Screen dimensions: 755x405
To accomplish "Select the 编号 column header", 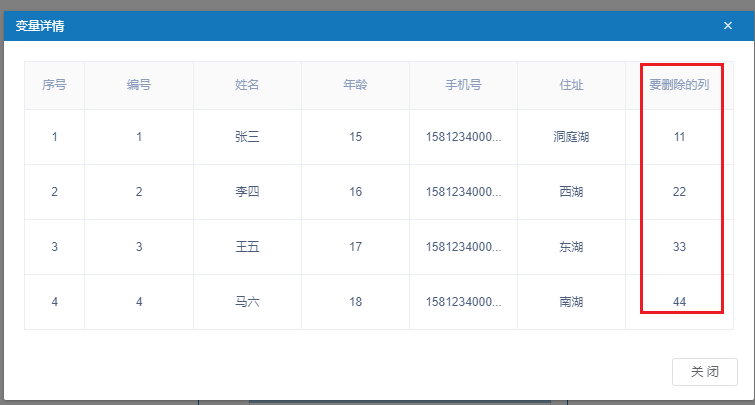I will [139, 85].
